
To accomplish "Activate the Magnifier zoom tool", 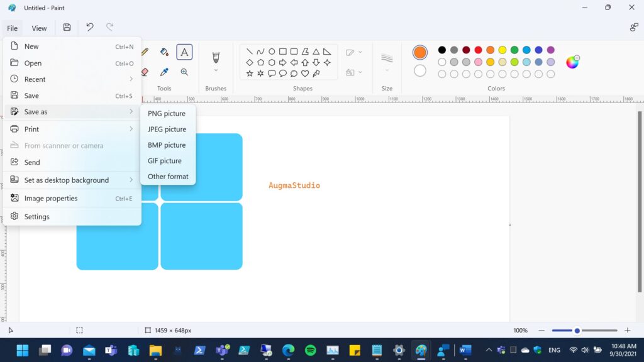I will pos(184,72).
